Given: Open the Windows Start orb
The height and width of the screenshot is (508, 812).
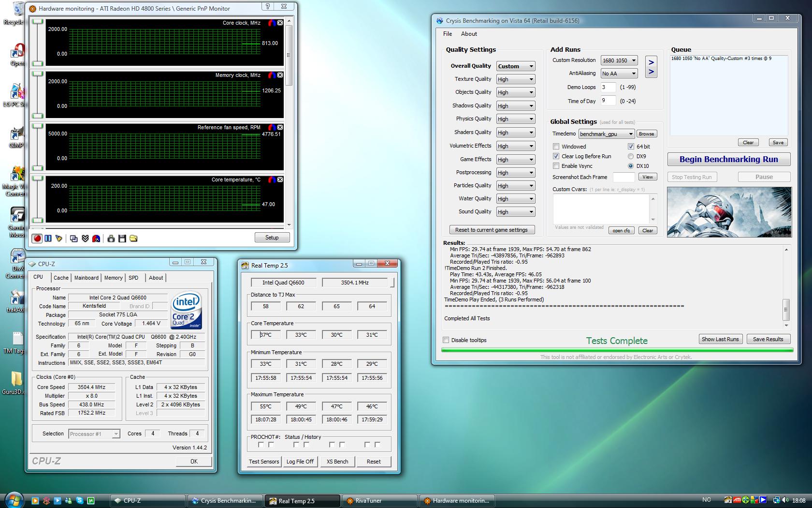Looking at the screenshot, I should 14,500.
